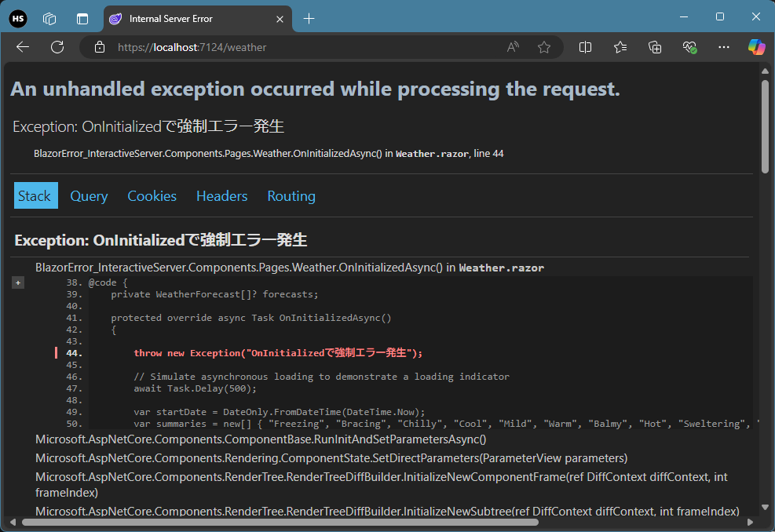Add this page to favorites star
775x532 pixels.
pos(544,47)
